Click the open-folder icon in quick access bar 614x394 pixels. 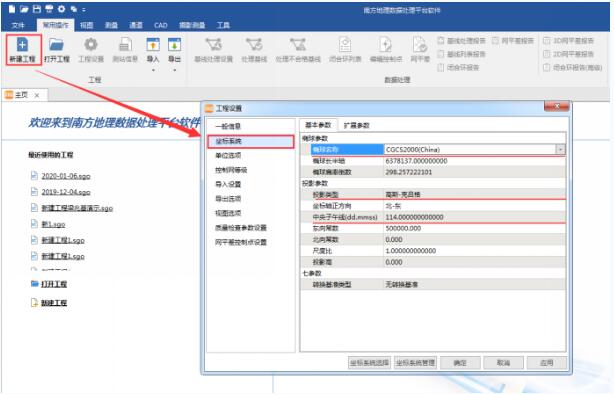(24, 9)
